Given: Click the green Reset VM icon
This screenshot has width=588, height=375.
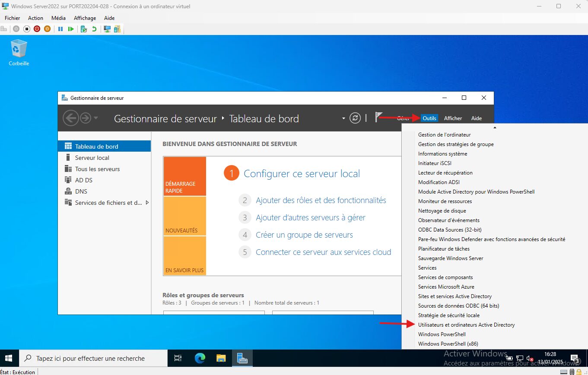Looking at the screenshot, I should pos(71,29).
